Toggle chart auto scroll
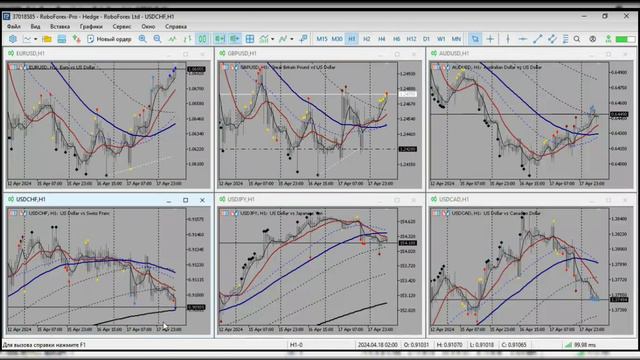Screen dimensions: 640x360 click(220, 39)
